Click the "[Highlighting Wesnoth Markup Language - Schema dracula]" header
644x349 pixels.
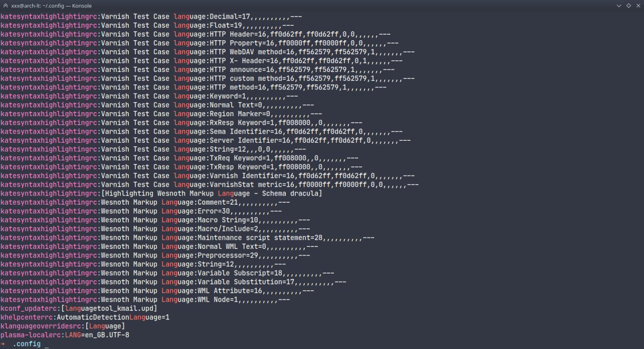[x=212, y=194]
